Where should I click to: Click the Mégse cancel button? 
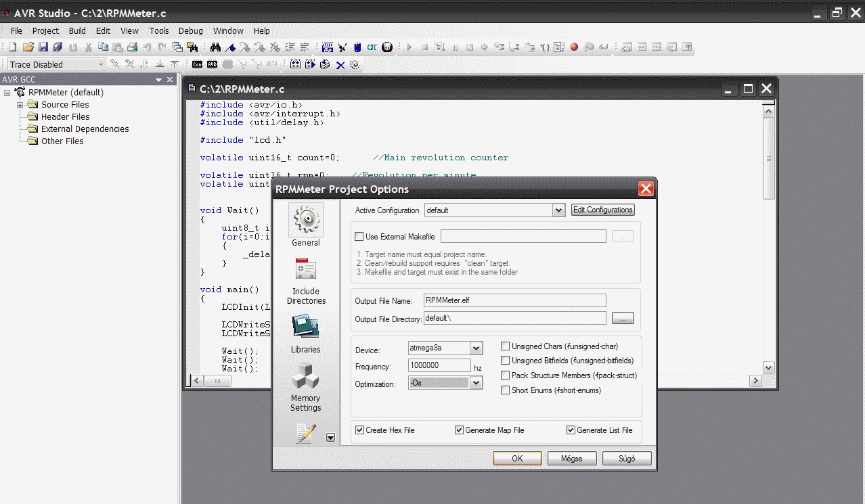pos(572,458)
